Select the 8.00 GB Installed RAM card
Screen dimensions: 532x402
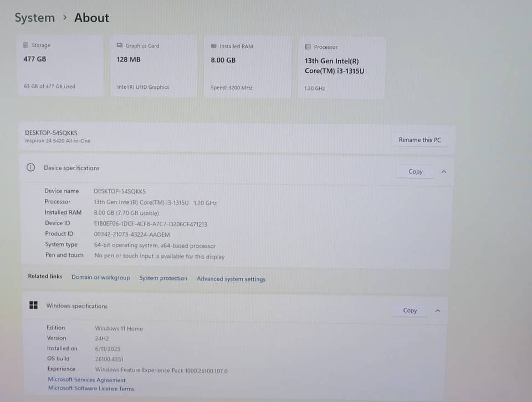(248, 67)
